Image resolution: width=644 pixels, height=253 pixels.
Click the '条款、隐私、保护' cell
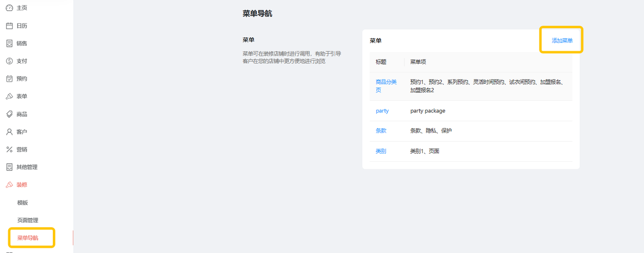[431, 131]
